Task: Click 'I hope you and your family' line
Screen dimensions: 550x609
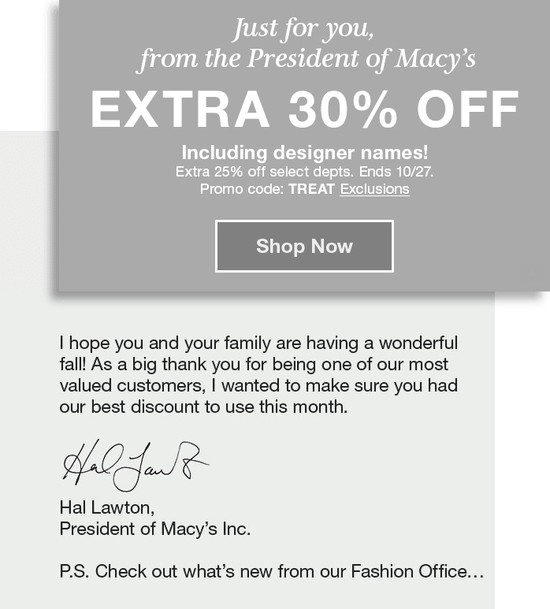Action: (x=259, y=343)
